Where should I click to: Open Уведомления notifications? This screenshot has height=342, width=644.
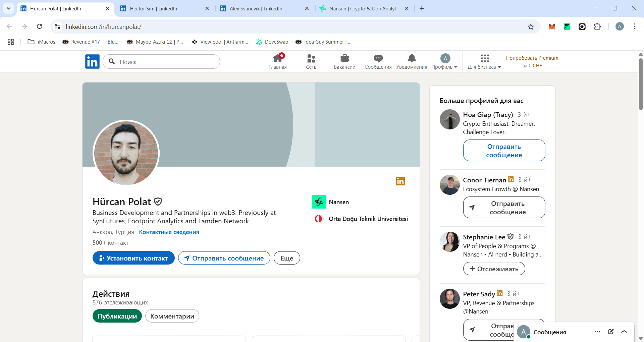click(412, 62)
